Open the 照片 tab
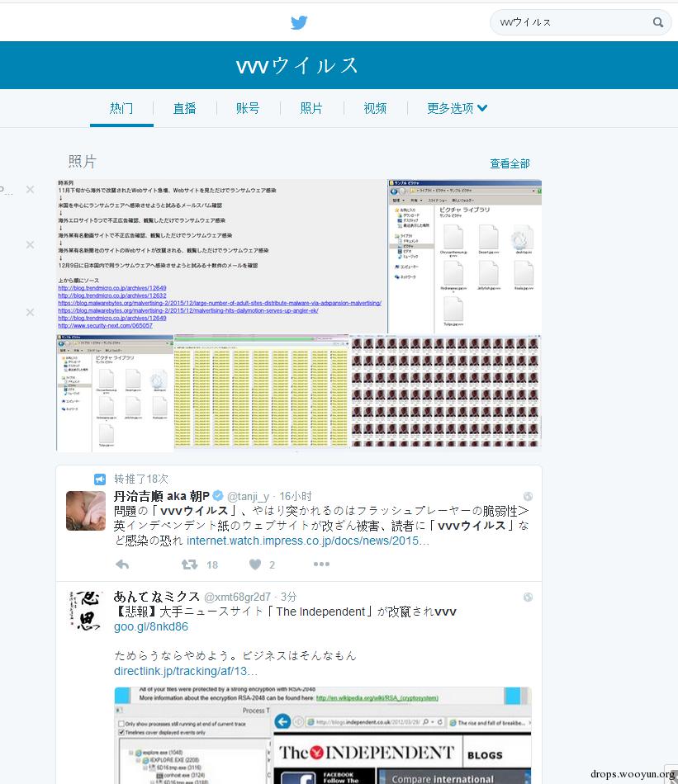This screenshot has width=678, height=784. [311, 108]
